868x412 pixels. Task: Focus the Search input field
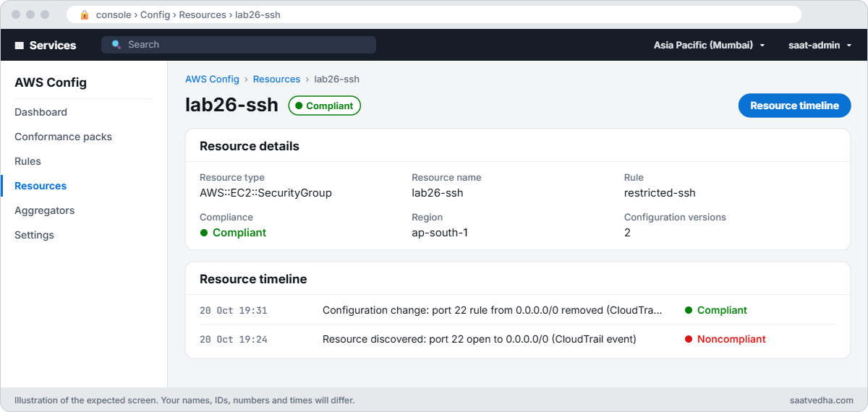pos(239,45)
